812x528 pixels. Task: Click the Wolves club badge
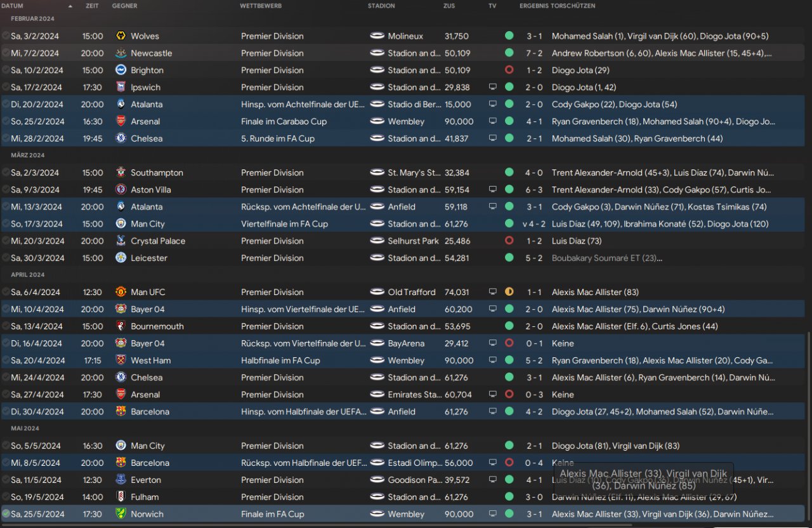(121, 36)
